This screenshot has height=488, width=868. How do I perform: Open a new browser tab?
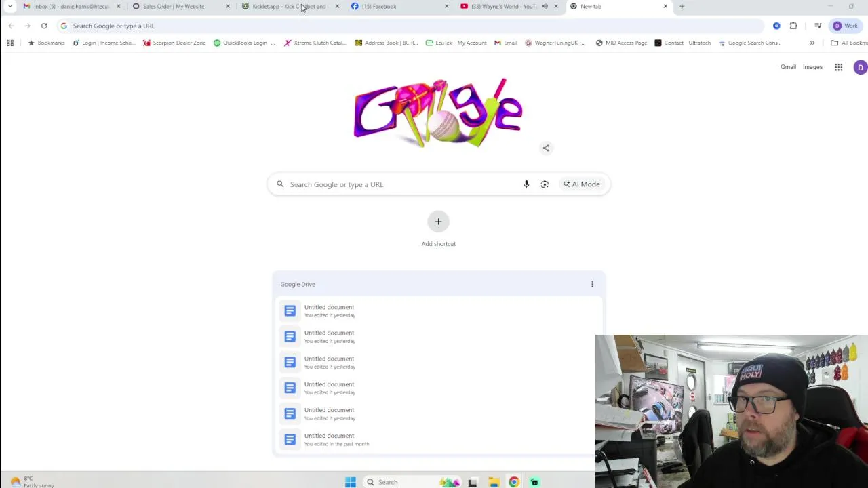(x=682, y=6)
